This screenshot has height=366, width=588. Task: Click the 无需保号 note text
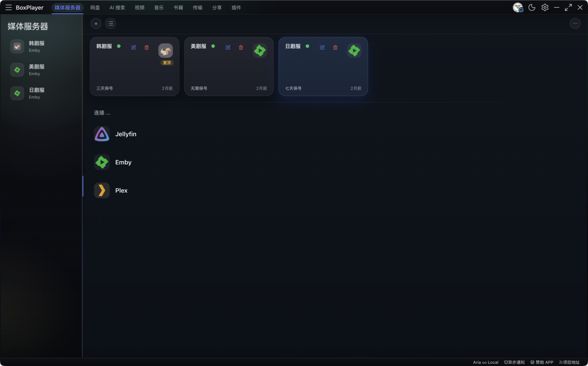[x=199, y=88]
